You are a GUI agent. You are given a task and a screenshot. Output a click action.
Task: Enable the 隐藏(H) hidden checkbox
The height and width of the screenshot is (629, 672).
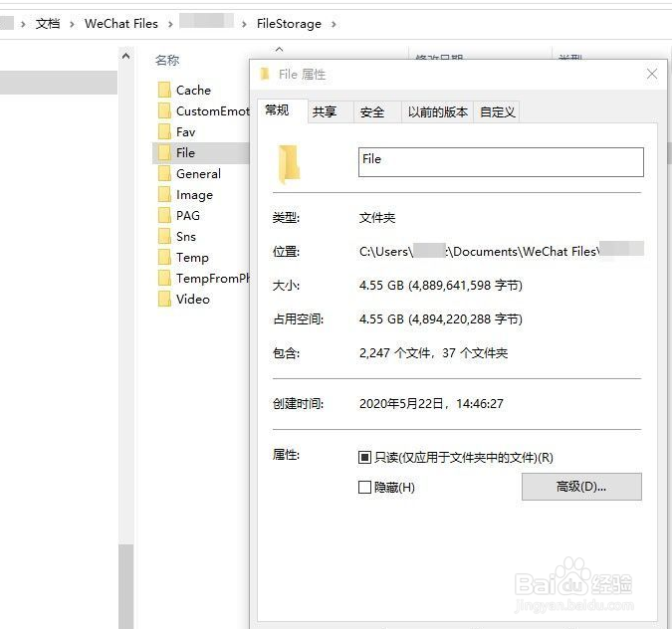[x=364, y=487]
